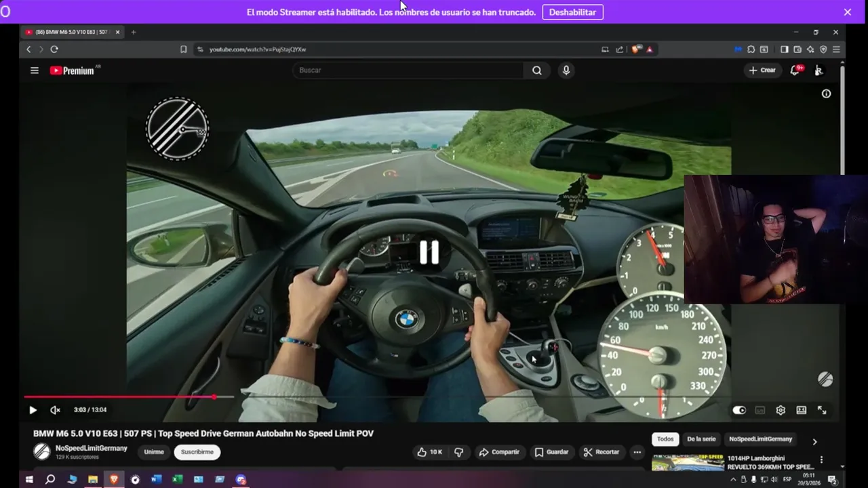This screenshot has width=868, height=488.
Task: Open the YouTube hamburger guide menu
Action: tap(35, 70)
